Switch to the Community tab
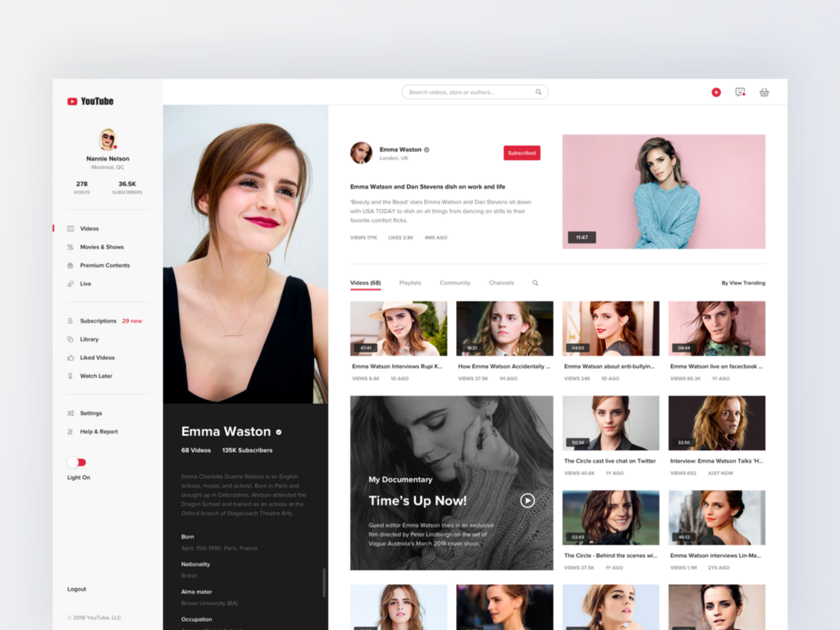Screen dimensions: 840x630 click(x=454, y=283)
